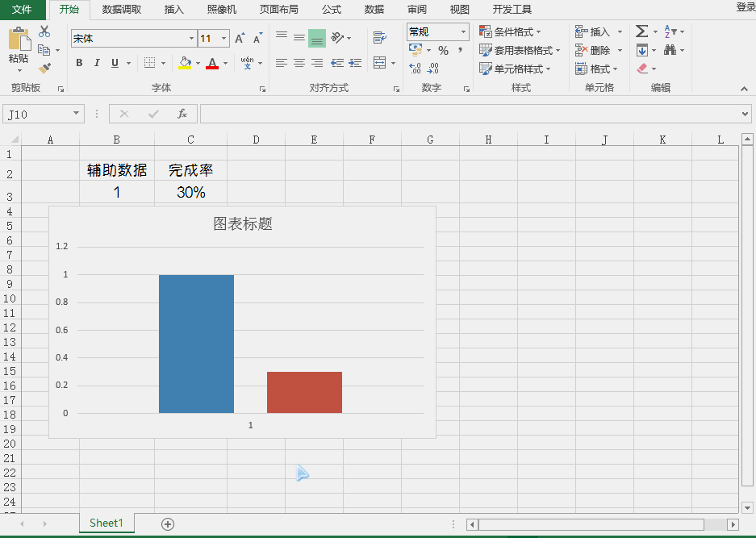
Task: Switch to the 插入 ribbon tab
Action: [173, 10]
